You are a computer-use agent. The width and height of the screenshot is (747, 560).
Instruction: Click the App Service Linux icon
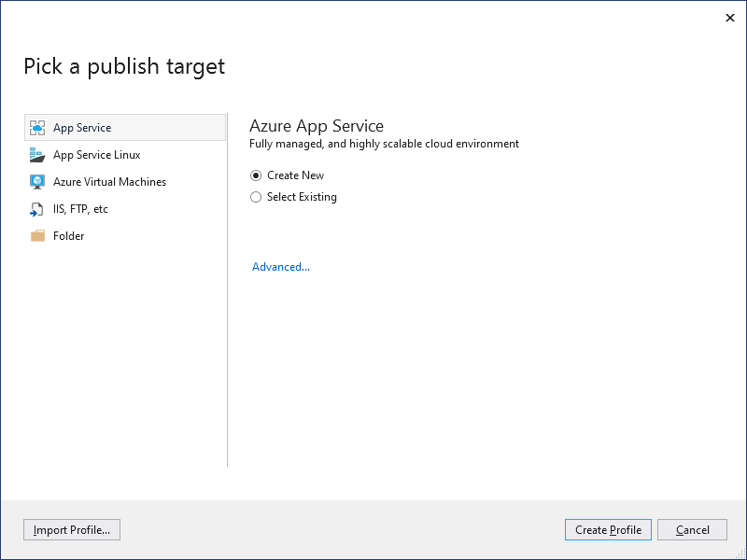click(x=37, y=155)
